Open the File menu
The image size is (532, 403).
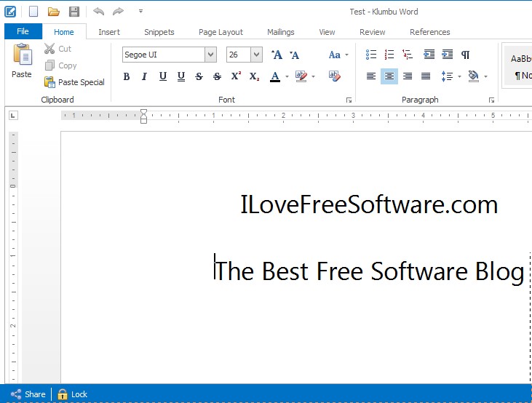[23, 31]
